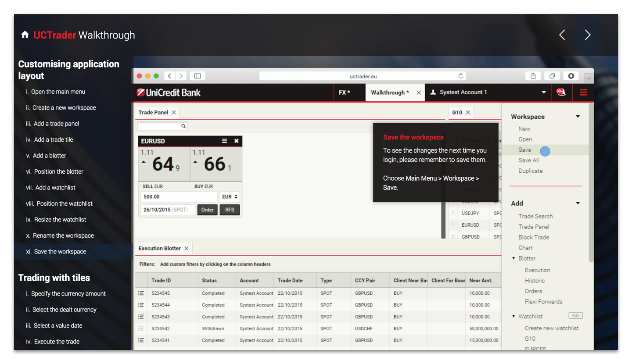
Task: Collapse the Workspace menu section
Action: (x=578, y=117)
